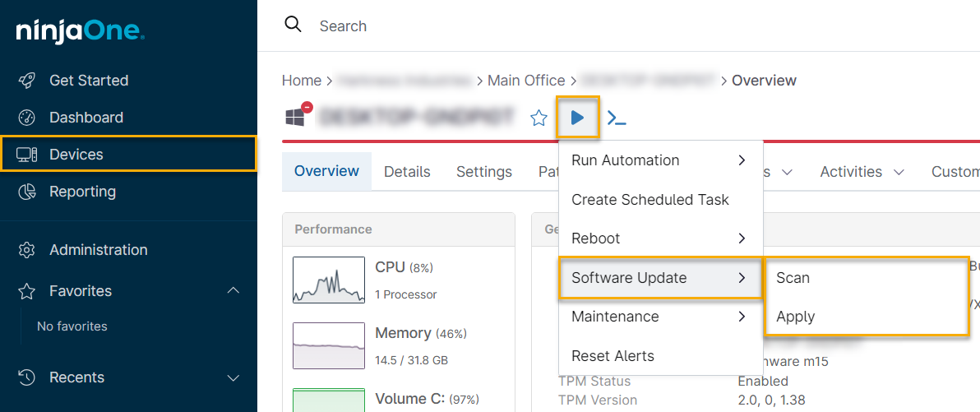Screen dimensions: 980x412
Task: Open the Dashboard from the sidebar
Action: click(x=86, y=118)
